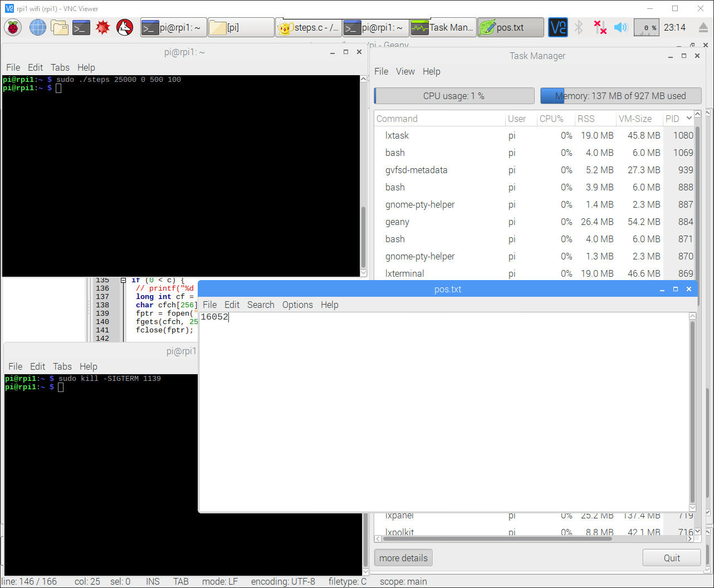Open the Raspberry Pi main menu

click(13, 27)
